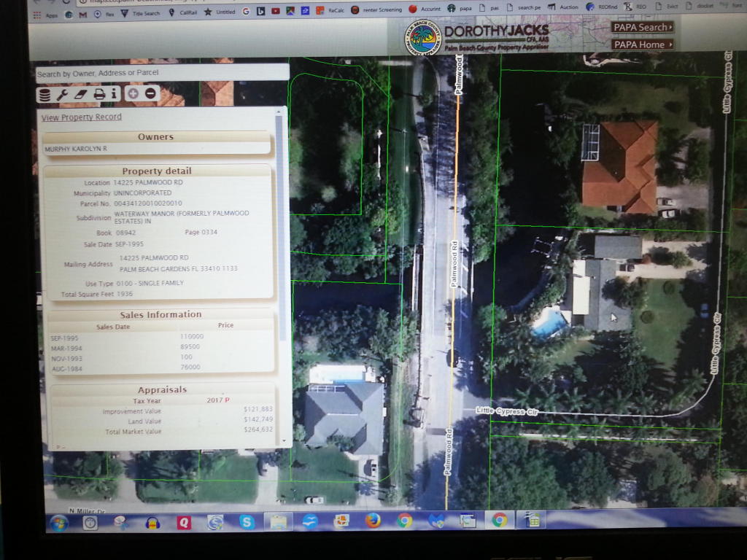Click the Search by Owner field
The width and height of the screenshot is (747, 560).
click(162, 72)
